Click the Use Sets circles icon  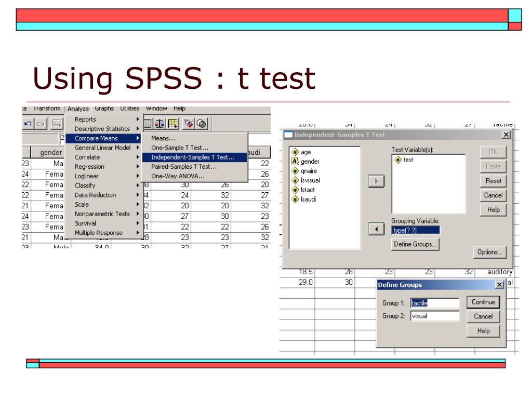pyautogui.click(x=202, y=124)
